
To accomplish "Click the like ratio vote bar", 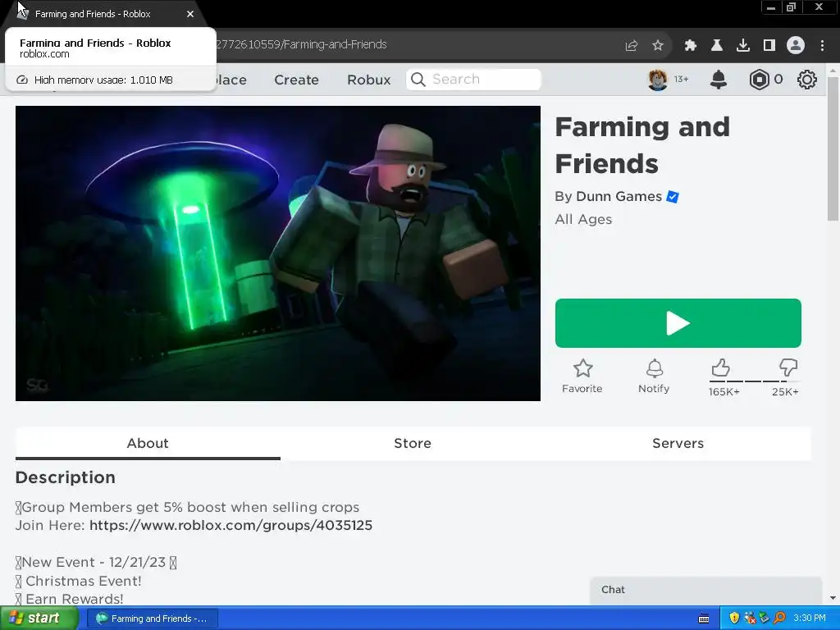I will click(x=755, y=381).
